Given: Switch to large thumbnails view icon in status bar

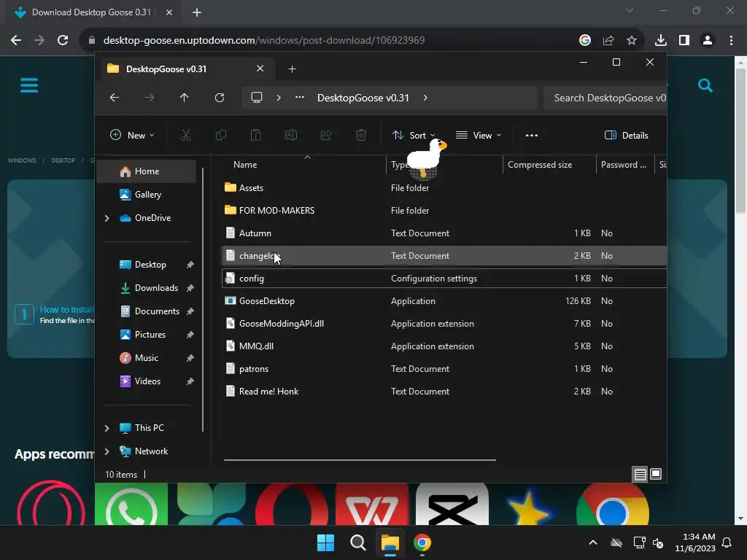Looking at the screenshot, I should pyautogui.click(x=656, y=474).
